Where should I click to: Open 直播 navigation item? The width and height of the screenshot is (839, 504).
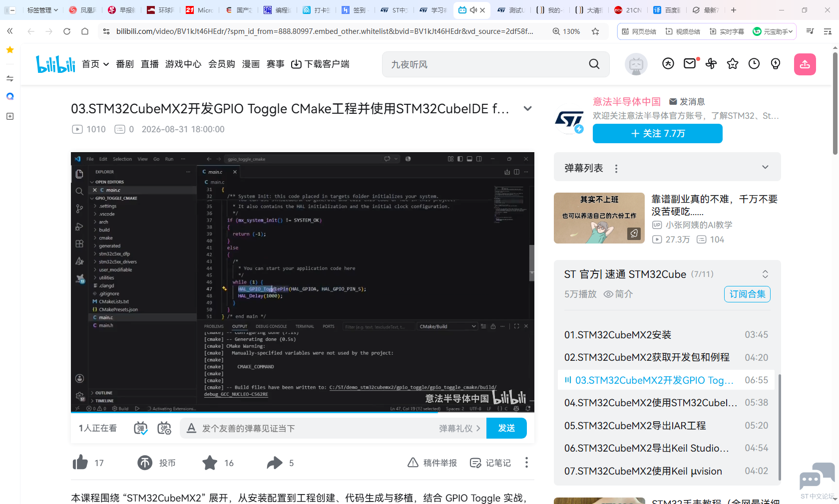150,64
